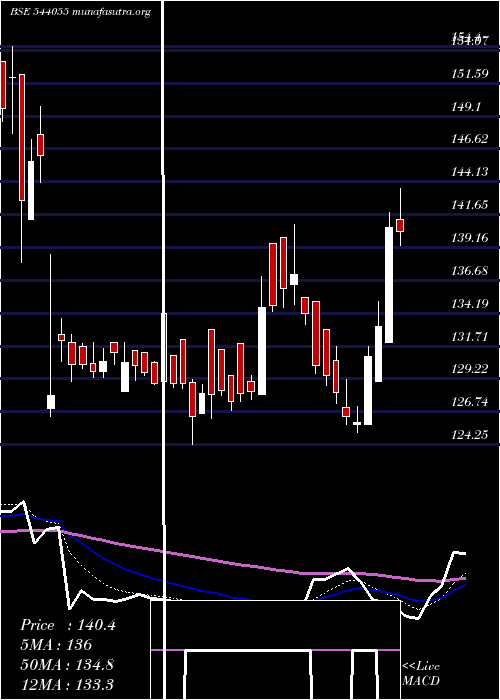
Task: Select the 146.62 price axis label
Action: coord(470,139)
